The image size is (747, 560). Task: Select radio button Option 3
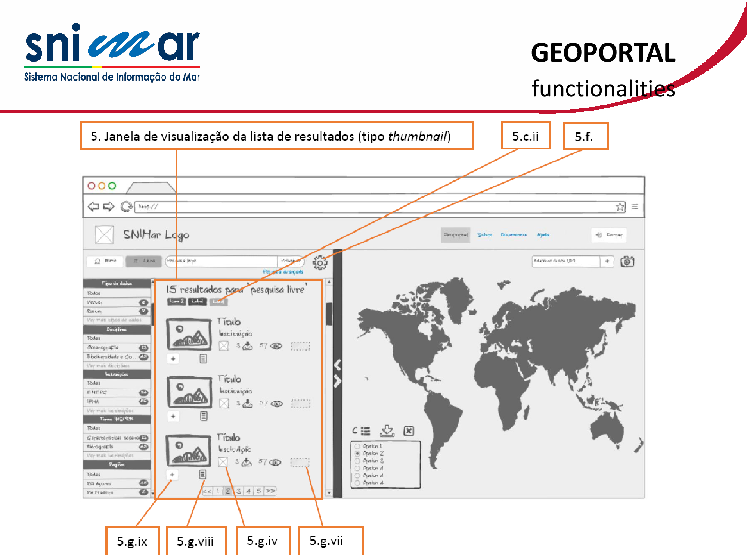coord(357,461)
